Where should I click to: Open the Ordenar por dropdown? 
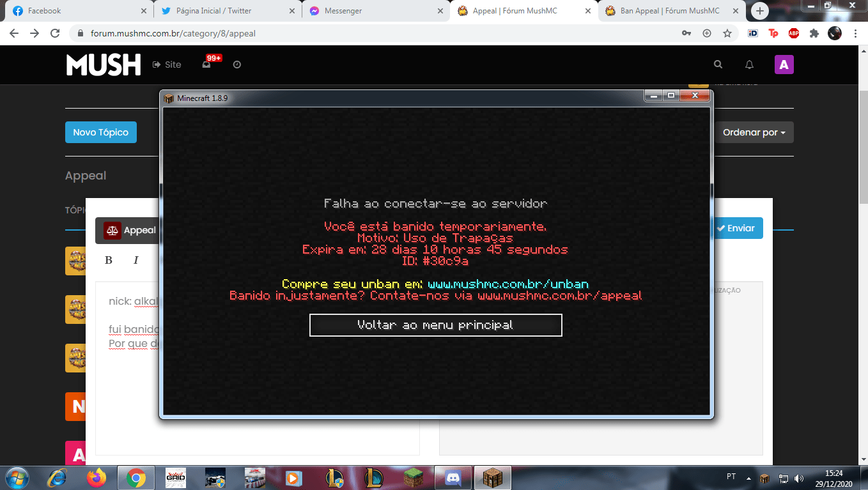tap(754, 132)
